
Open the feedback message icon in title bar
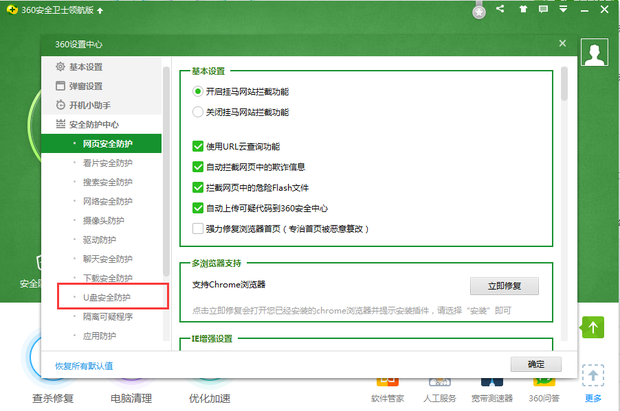coord(544,9)
